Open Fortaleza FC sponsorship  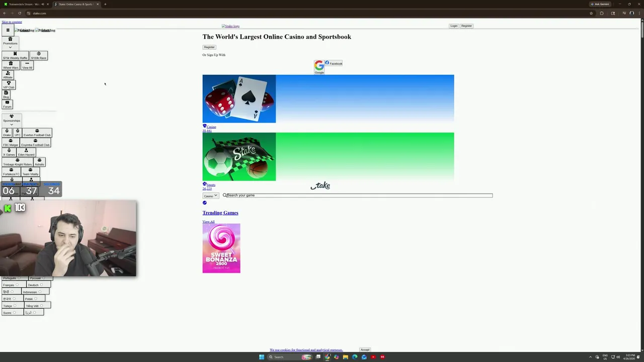[11, 172]
